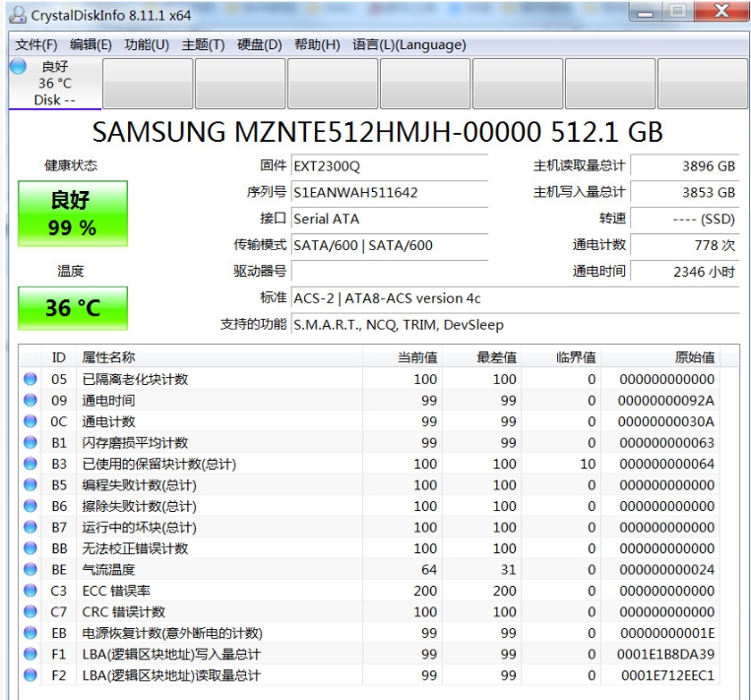Screen dimensions: 751x700
Task: Open the 硬盘(D) menu
Action: 260,45
